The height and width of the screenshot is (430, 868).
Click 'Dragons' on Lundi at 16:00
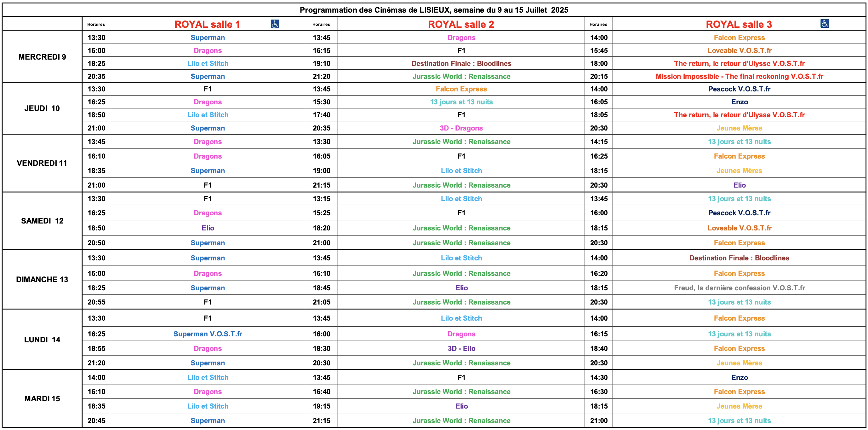(x=461, y=334)
